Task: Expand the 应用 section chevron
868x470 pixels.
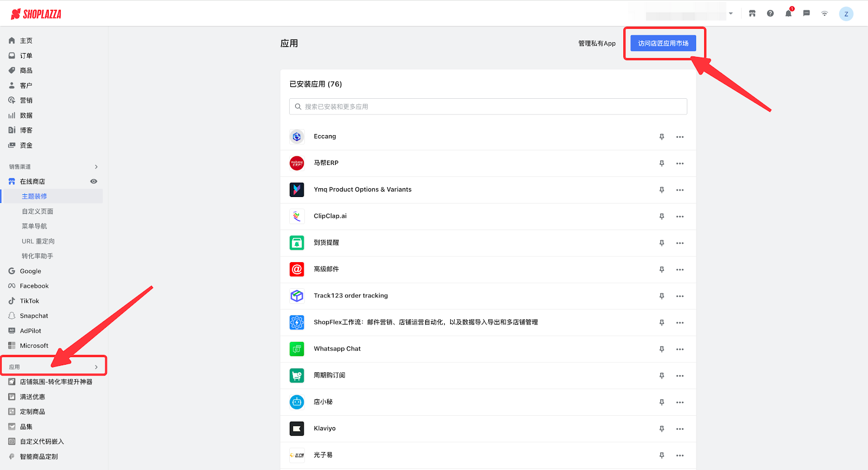Action: coord(96,367)
